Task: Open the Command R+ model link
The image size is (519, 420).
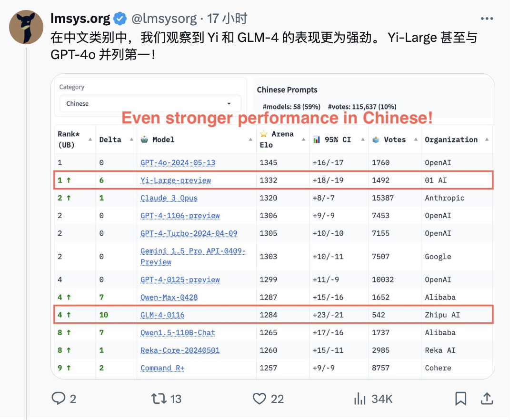Action: click(x=162, y=368)
